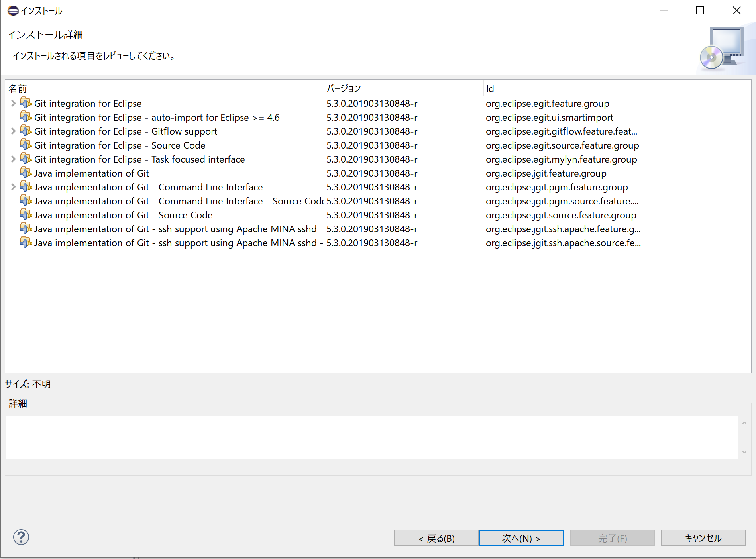The height and width of the screenshot is (559, 756).
Task: Click Id org.eclipse.egit.ui.smartimport
Action: coord(550,118)
